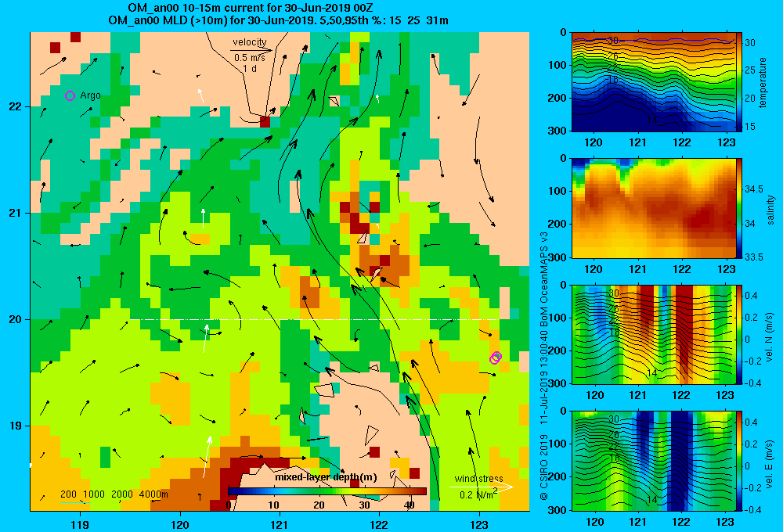Click the vertical 'temperature' axis label

click(x=763, y=82)
